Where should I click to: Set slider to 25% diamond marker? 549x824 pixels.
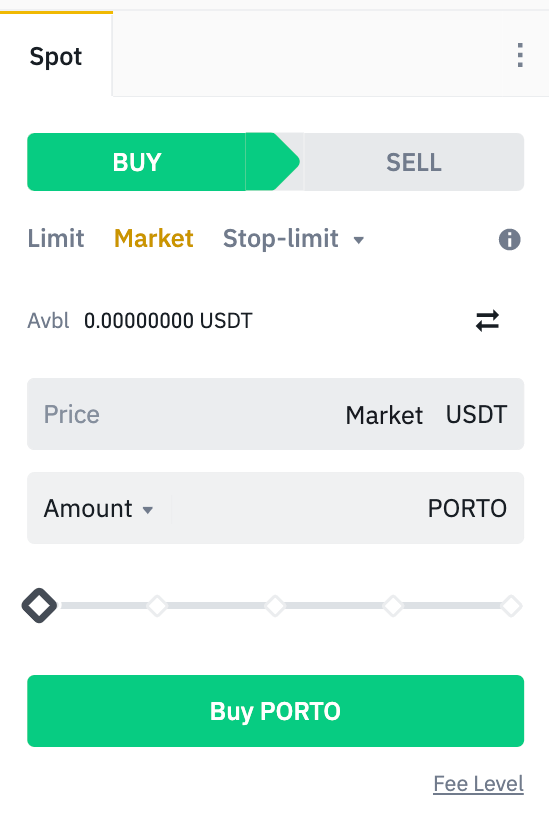(157, 606)
